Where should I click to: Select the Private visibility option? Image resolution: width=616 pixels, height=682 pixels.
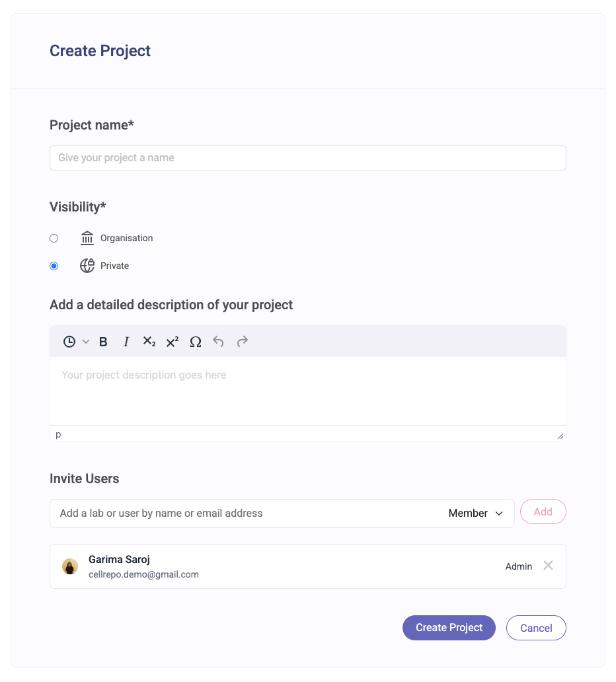(x=54, y=266)
